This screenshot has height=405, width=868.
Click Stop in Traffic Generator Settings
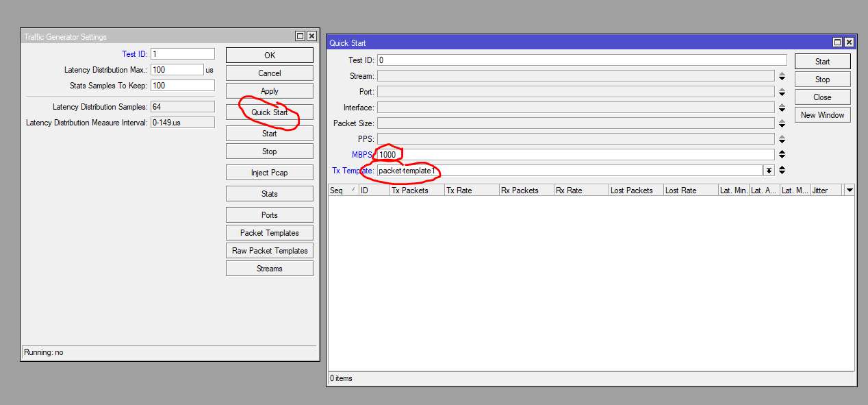(270, 151)
